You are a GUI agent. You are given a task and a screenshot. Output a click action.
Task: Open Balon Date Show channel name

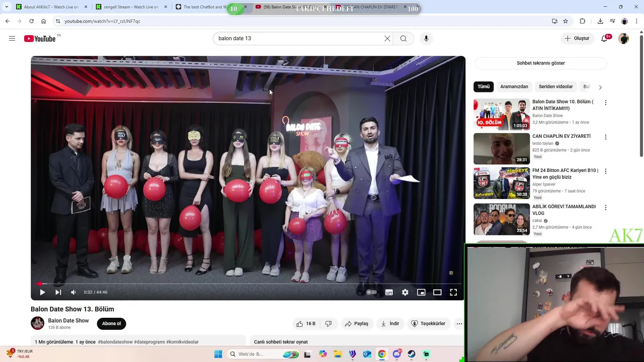coord(68,321)
